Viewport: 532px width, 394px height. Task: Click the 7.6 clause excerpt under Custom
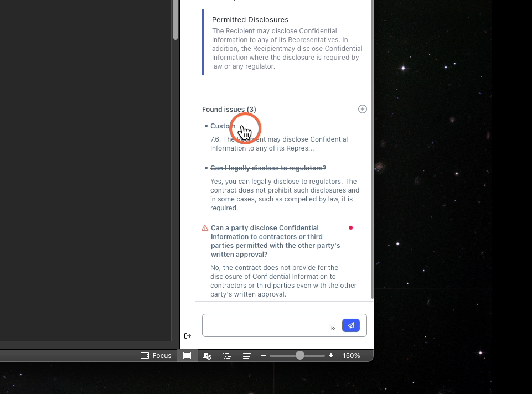(x=279, y=144)
